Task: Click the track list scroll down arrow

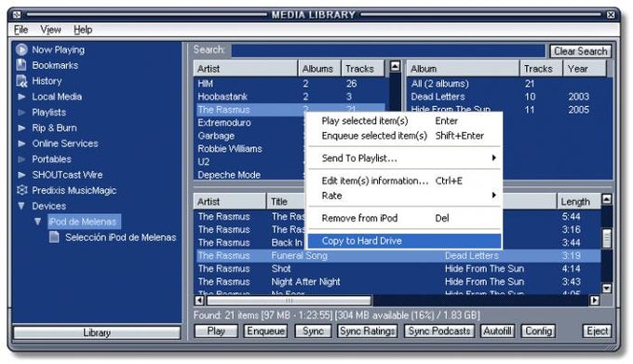Action: (x=606, y=289)
